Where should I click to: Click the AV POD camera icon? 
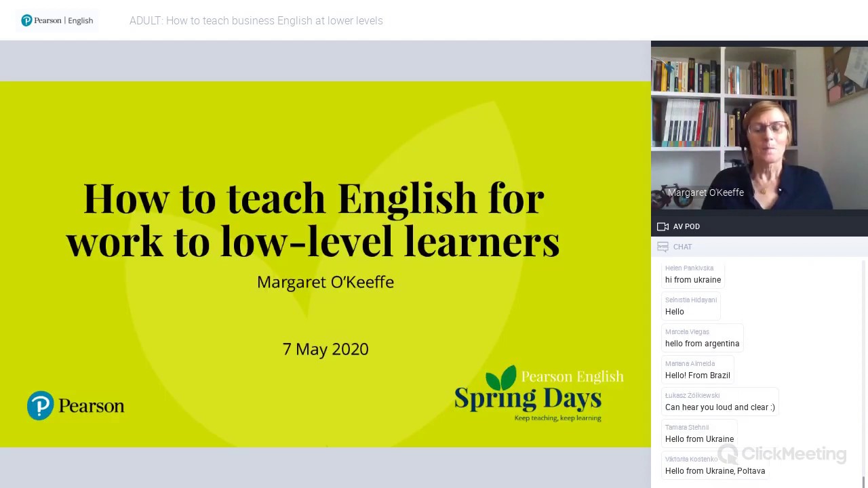click(x=663, y=226)
